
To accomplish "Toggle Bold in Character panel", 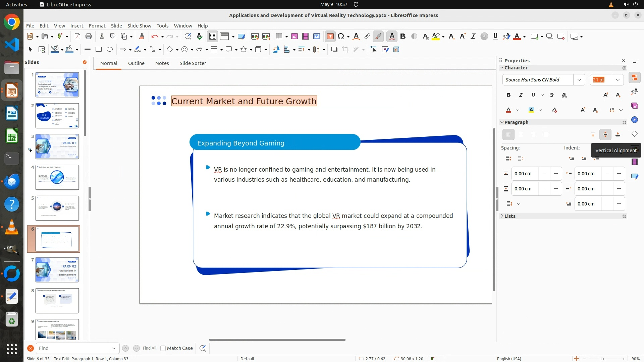I will tap(508, 95).
